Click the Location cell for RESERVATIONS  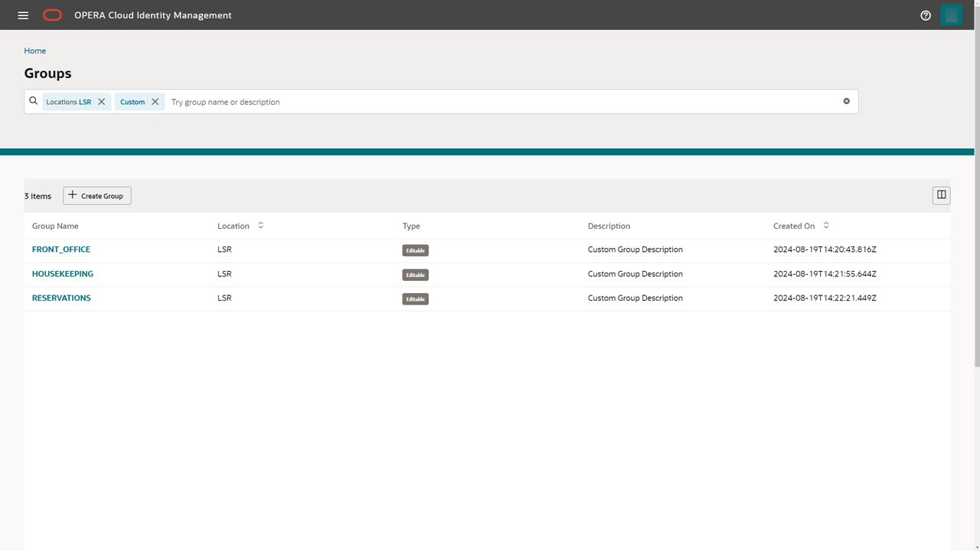[224, 298]
